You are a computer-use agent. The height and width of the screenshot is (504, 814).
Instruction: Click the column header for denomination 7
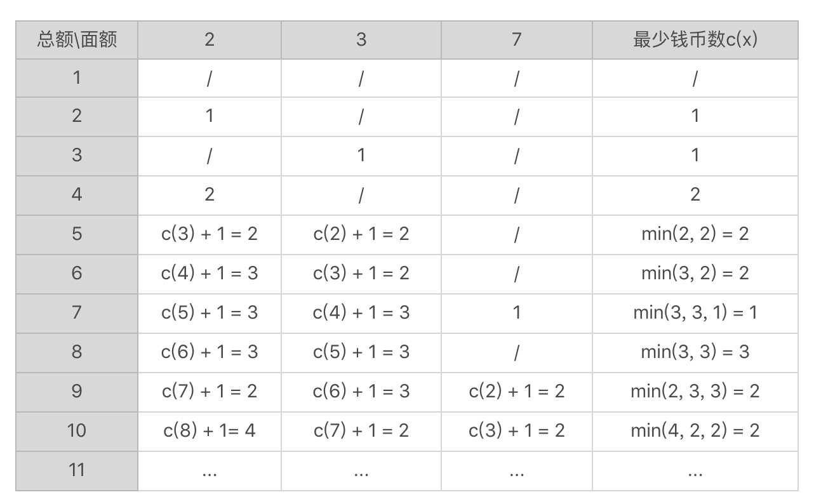[516, 40]
